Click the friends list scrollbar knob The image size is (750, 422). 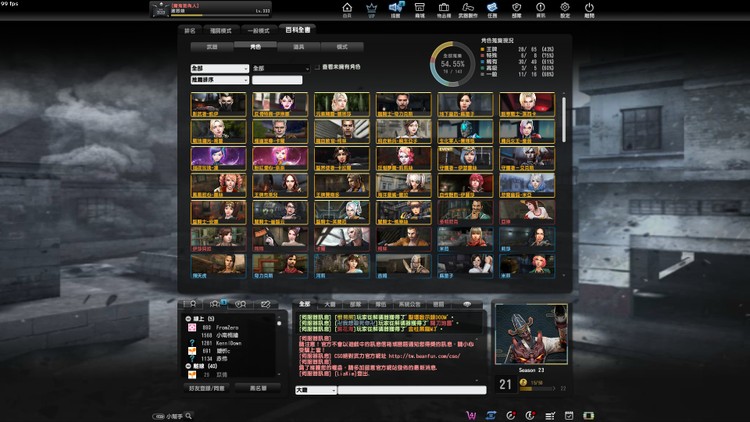pyautogui.click(x=279, y=324)
